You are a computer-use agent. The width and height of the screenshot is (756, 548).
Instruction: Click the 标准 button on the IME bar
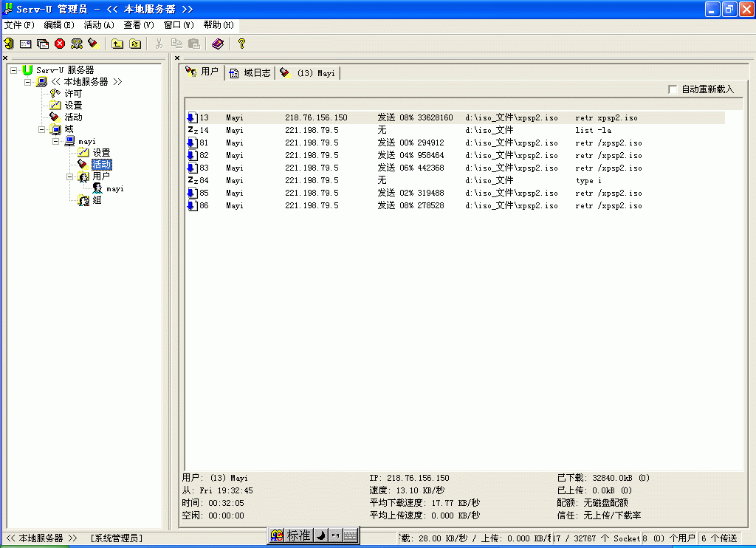click(x=298, y=535)
